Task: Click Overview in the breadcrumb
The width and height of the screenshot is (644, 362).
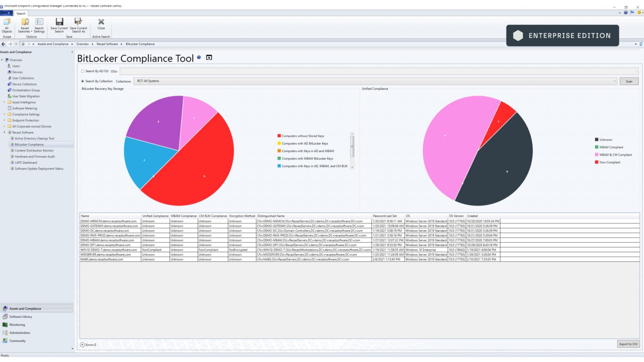Action: [x=82, y=44]
